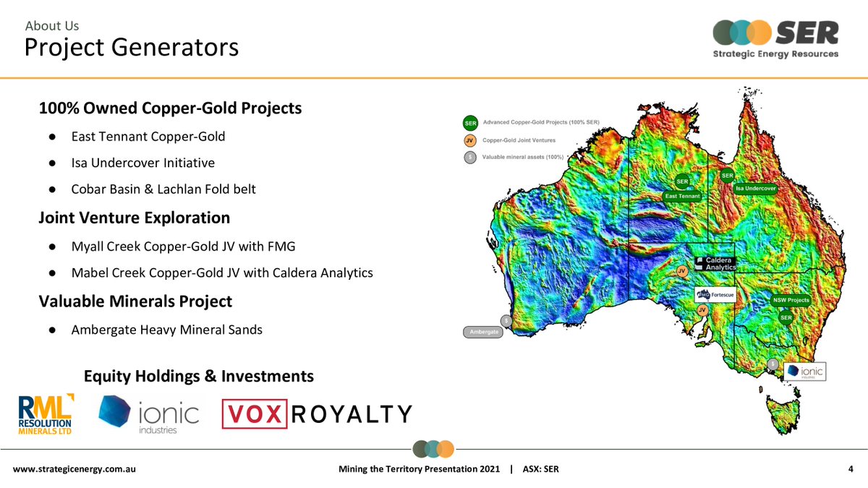Click the JV marker below Fortescue label
Viewport: 868px width, 488px height.
point(702,310)
